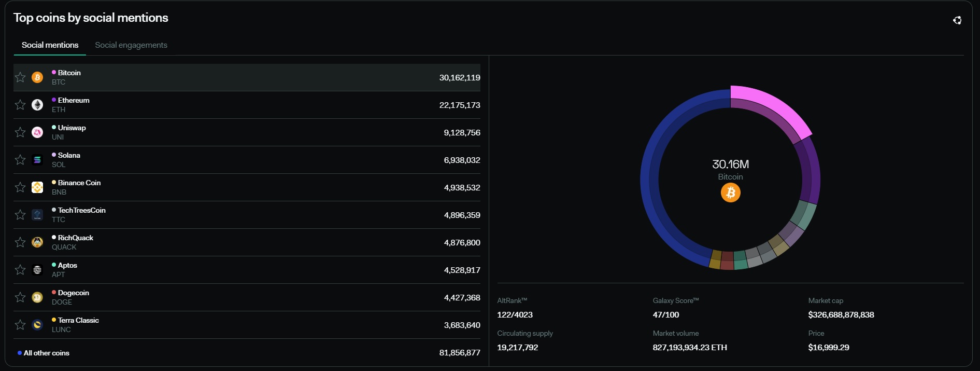
Task: Click the Ethereum logo icon
Action: (37, 105)
